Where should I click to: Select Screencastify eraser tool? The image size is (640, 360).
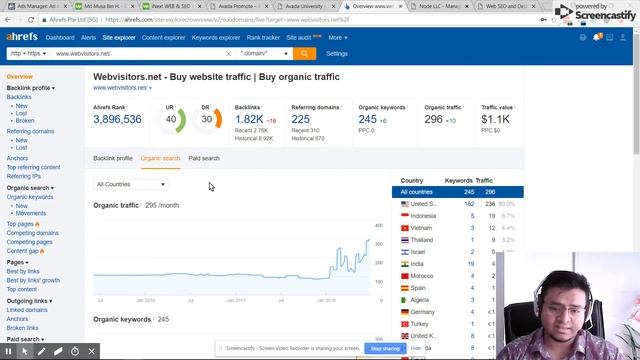[x=58, y=351]
